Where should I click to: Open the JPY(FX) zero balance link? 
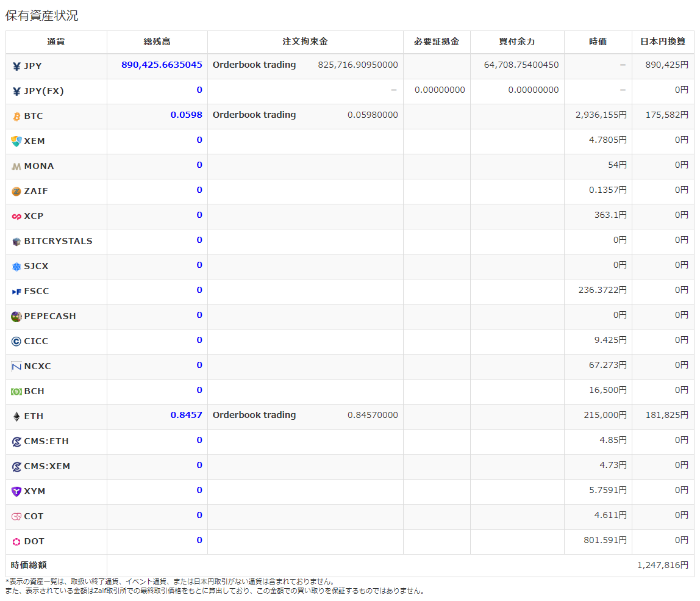coord(199,90)
